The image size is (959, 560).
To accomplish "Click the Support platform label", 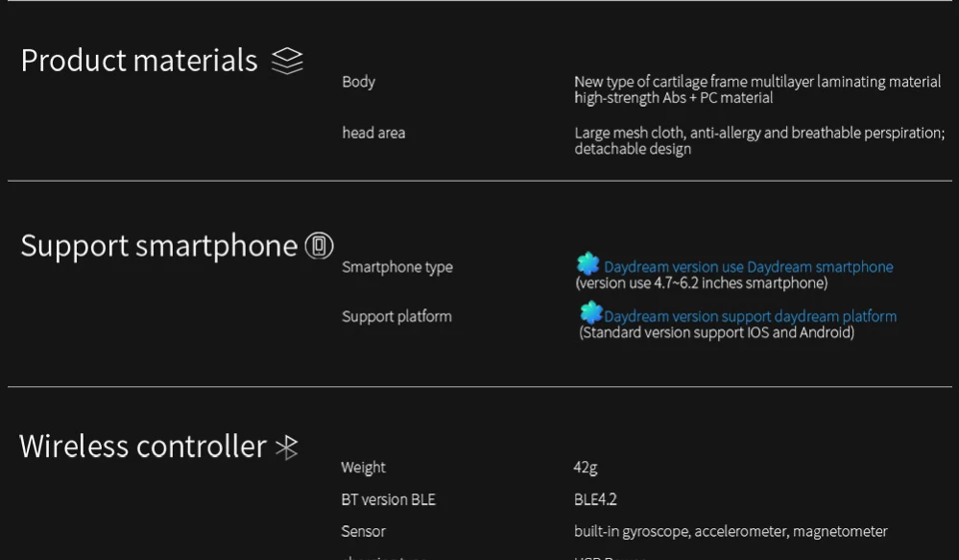I will pos(397,316).
